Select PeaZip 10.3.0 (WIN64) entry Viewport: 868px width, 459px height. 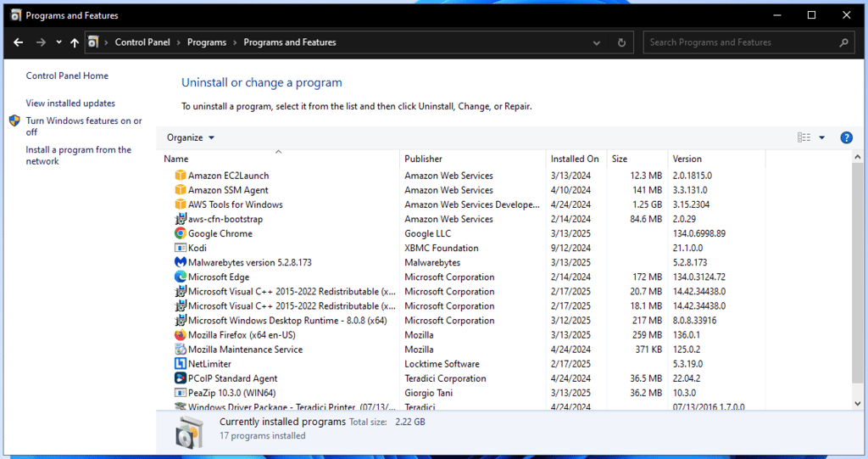[x=232, y=393]
